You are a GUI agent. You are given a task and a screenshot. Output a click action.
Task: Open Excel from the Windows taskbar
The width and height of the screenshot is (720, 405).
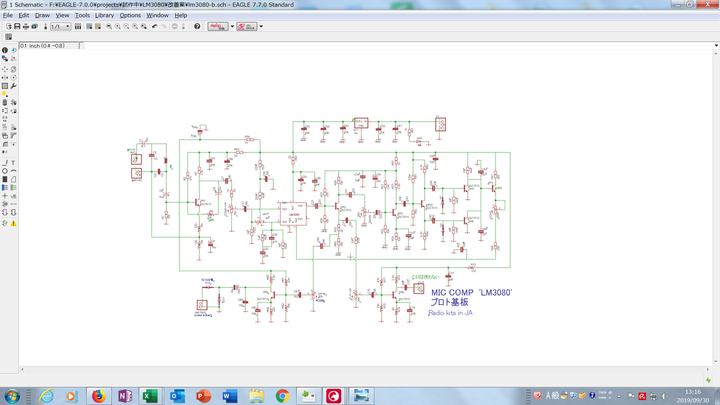[x=150, y=396]
